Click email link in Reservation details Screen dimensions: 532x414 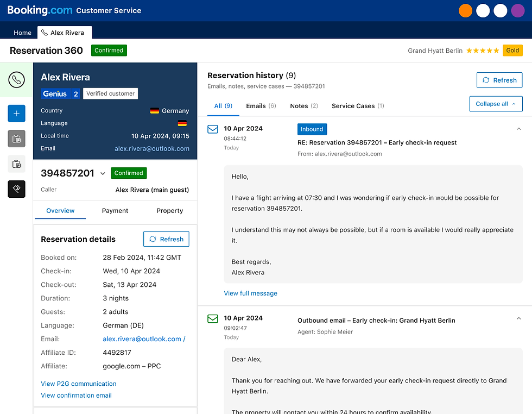144,339
